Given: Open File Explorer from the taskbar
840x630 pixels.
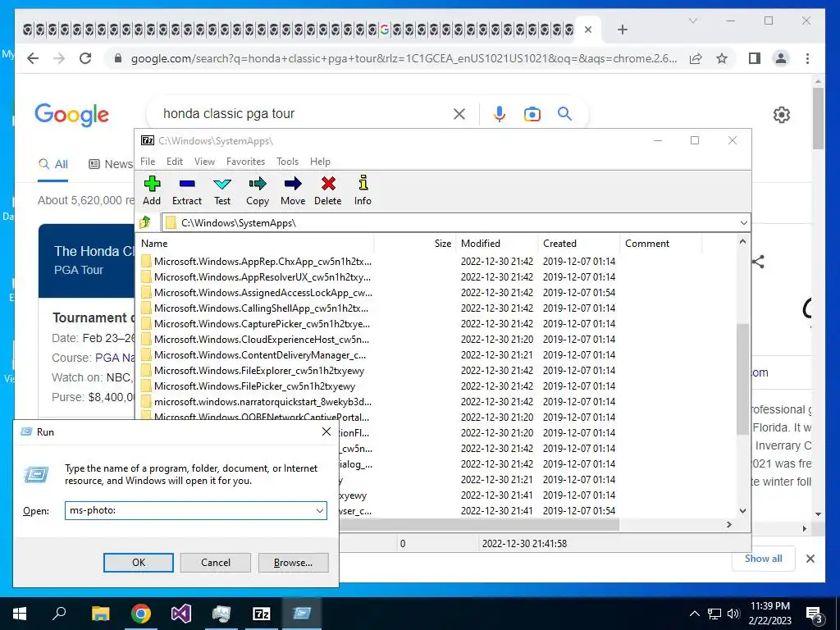Looking at the screenshot, I should (100, 614).
